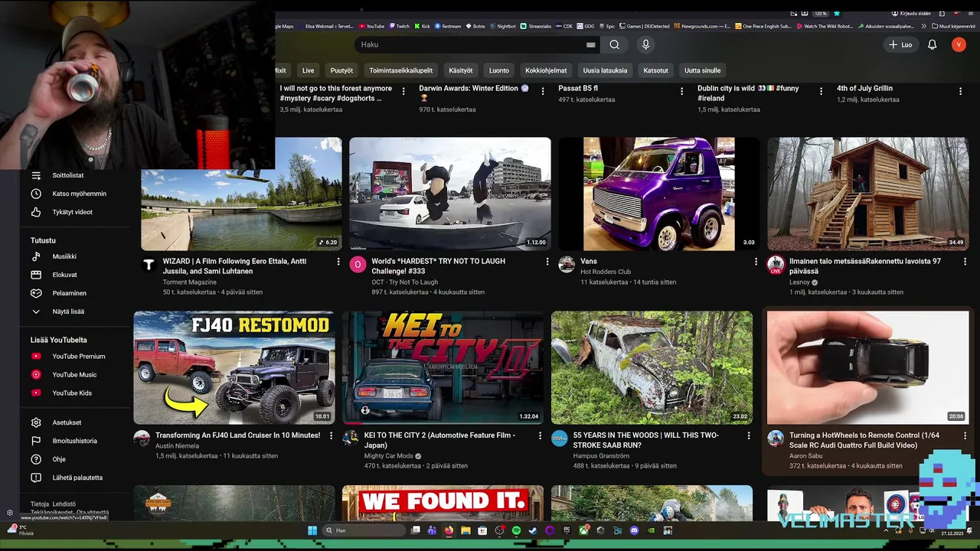Image resolution: width=980 pixels, height=551 pixels.
Task: Open Austin Niemela channel link
Action: (177, 445)
